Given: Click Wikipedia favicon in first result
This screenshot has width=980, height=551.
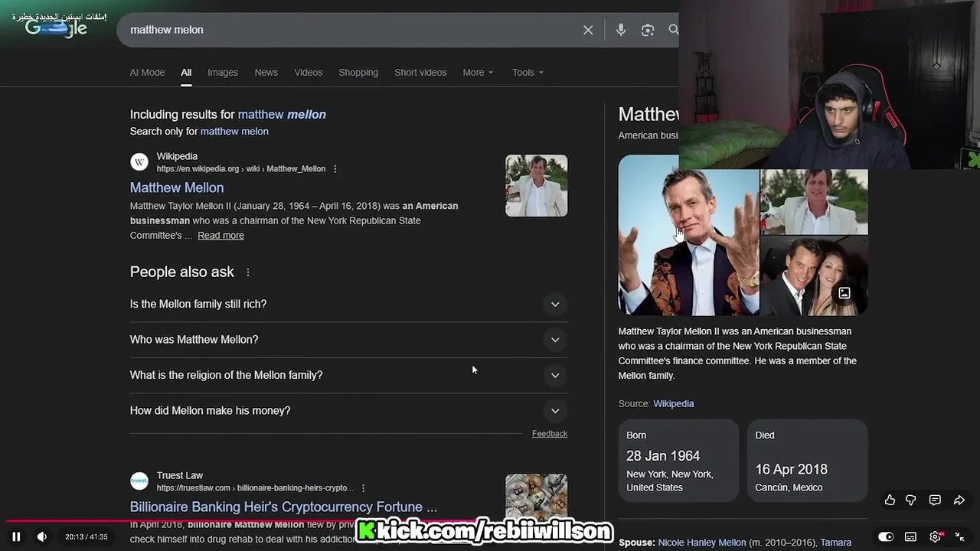Looking at the screenshot, I should [x=139, y=162].
